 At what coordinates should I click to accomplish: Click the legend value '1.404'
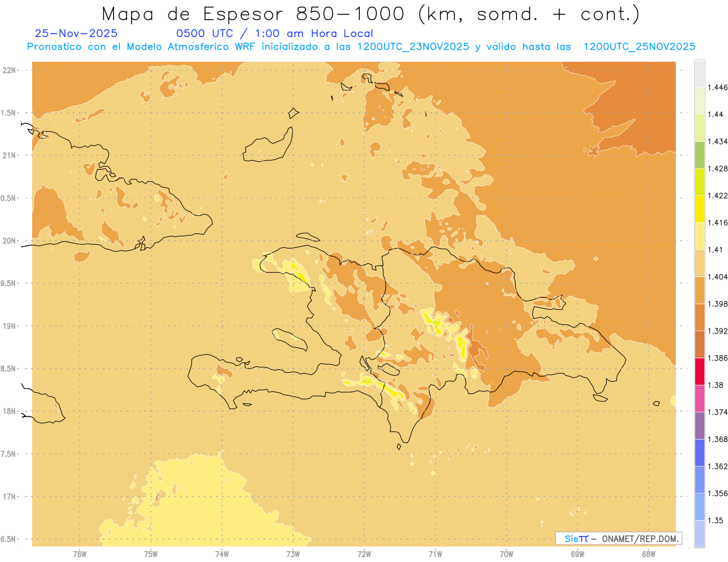(717, 276)
